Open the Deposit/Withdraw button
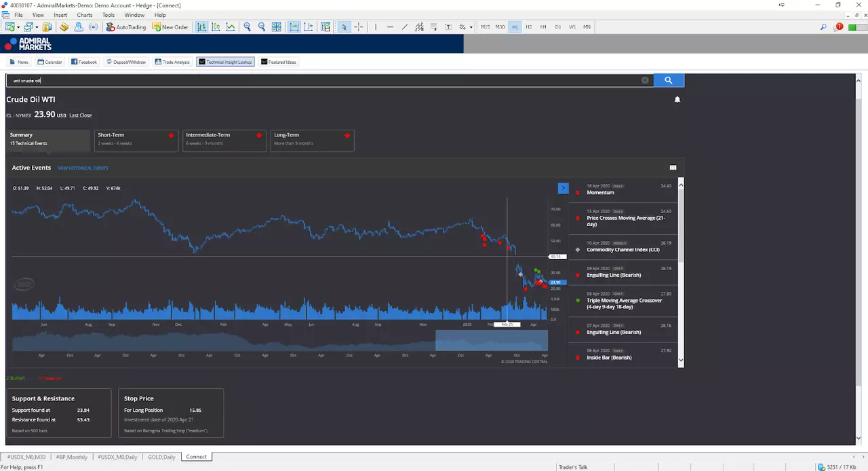Image resolution: width=868 pixels, height=471 pixels. point(126,62)
